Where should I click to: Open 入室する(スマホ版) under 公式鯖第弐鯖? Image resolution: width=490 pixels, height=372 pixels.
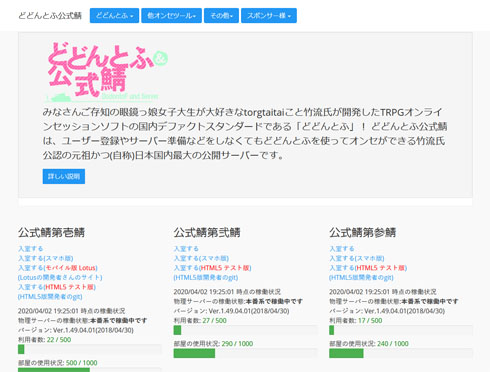pyautogui.click(x=201, y=258)
